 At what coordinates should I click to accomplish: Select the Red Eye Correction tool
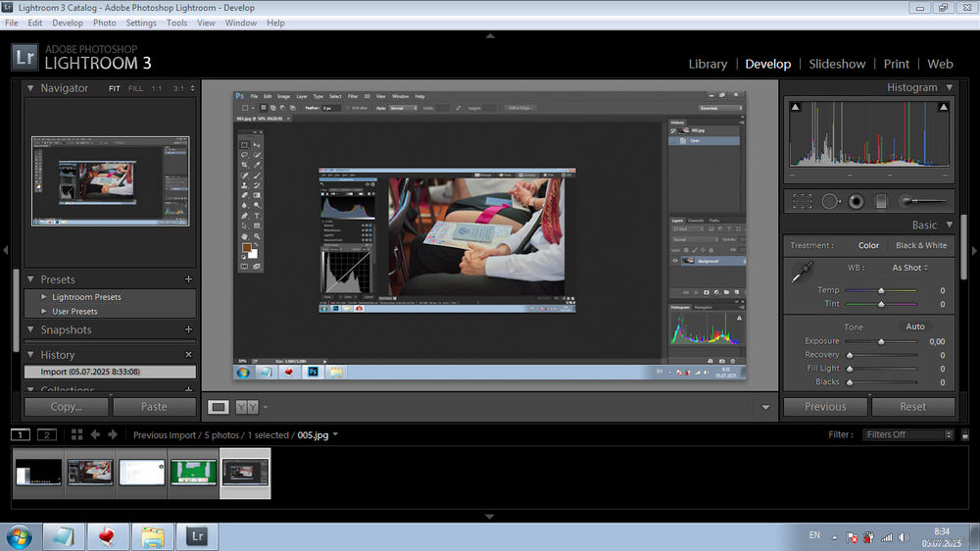[x=857, y=201]
